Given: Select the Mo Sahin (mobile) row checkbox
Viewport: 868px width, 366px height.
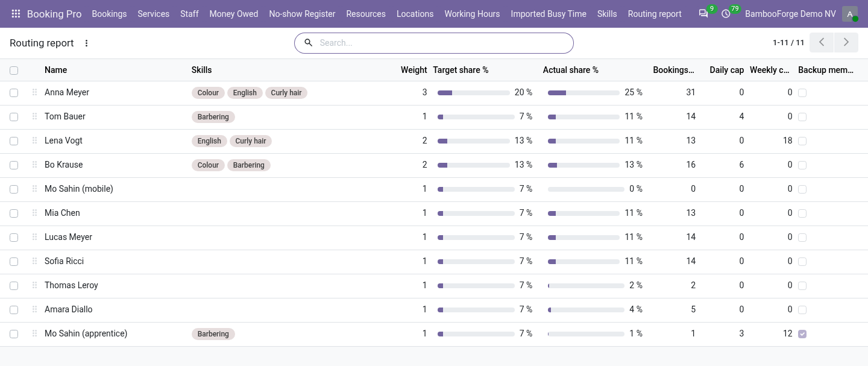Looking at the screenshot, I should tap(14, 189).
